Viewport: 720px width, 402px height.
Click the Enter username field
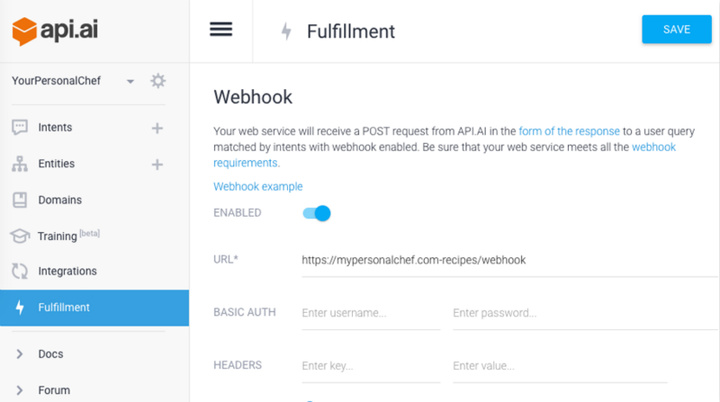coord(371,313)
